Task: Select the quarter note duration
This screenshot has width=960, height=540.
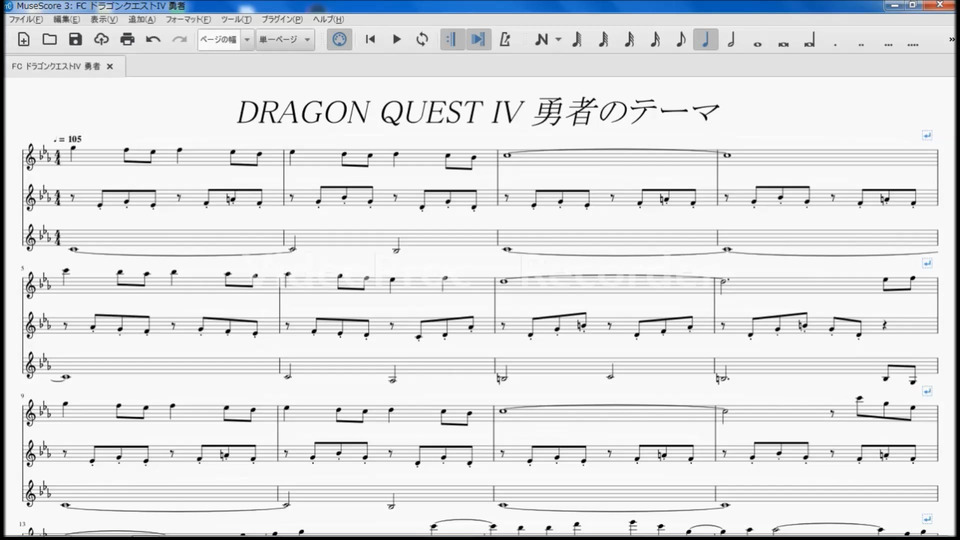Action: pyautogui.click(x=706, y=40)
